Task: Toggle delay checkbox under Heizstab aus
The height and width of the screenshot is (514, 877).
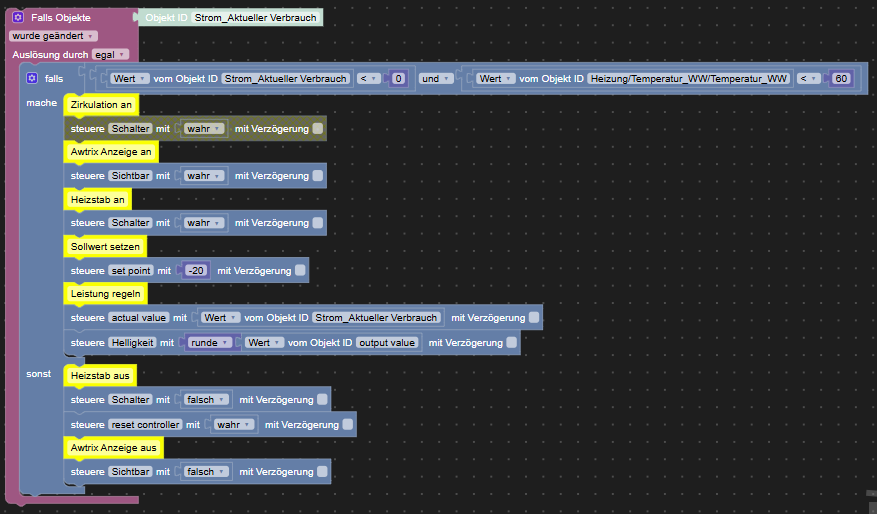Action: pos(322,399)
